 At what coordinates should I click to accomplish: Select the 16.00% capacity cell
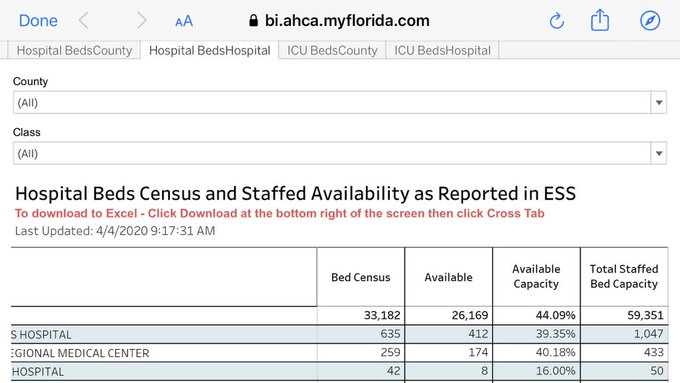tap(556, 371)
